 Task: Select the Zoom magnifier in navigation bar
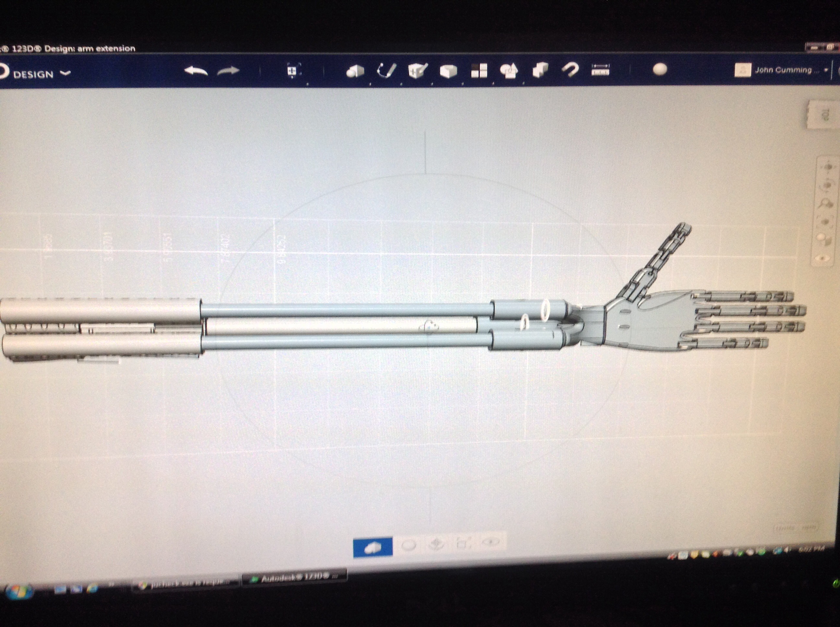(x=825, y=204)
